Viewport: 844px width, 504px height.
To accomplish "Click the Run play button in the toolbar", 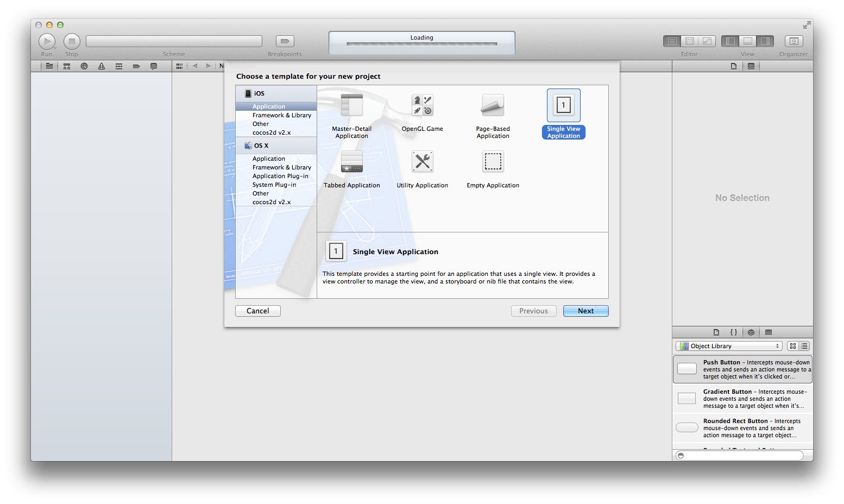I will (47, 41).
